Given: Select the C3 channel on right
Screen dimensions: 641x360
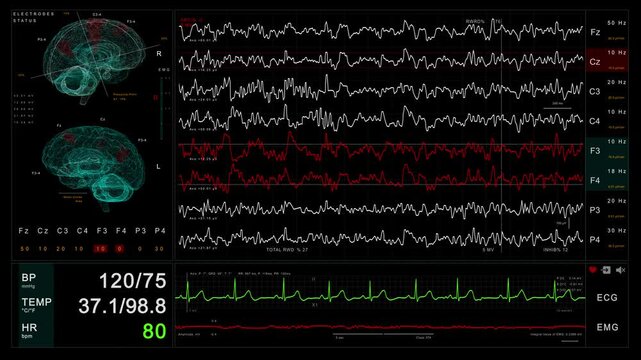Looking at the screenshot, I should tap(595, 91).
